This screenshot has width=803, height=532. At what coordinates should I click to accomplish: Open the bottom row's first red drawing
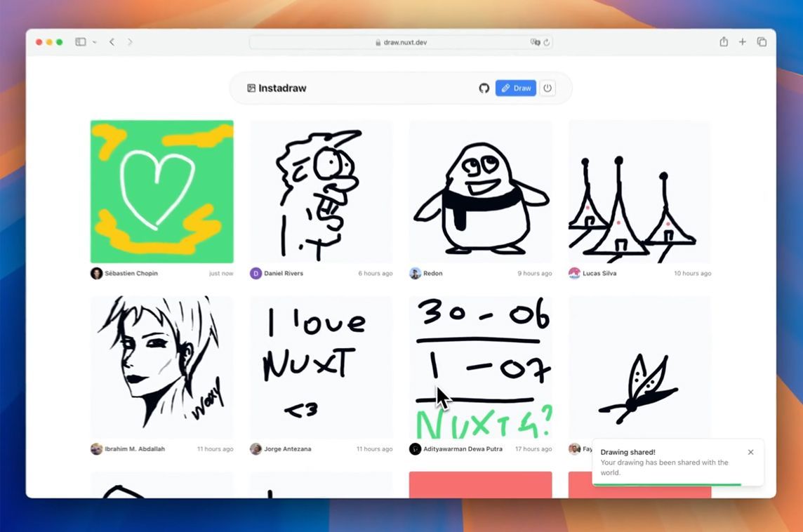coord(480,485)
